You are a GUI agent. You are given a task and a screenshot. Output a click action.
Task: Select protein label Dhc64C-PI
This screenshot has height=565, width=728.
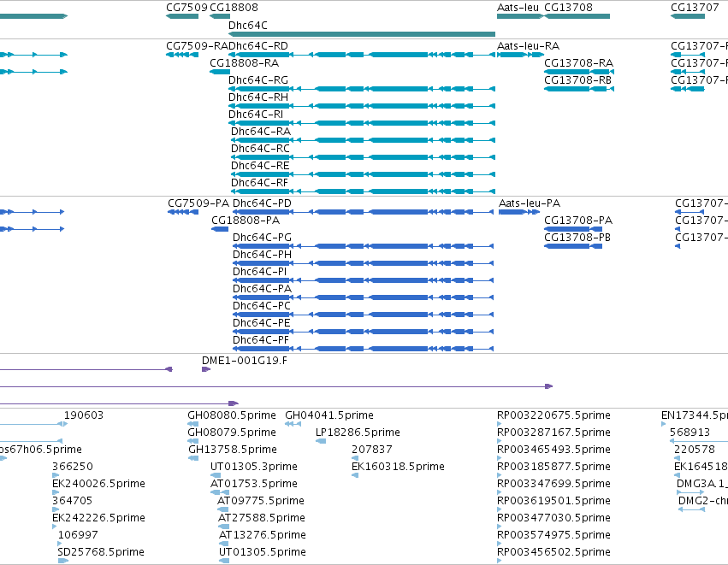click(259, 273)
